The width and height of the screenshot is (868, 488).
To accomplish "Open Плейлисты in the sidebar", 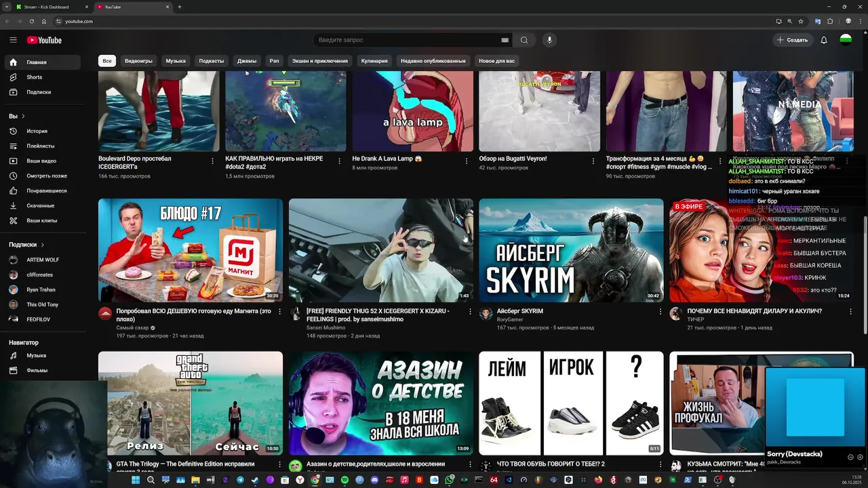I will pyautogui.click(x=43, y=146).
